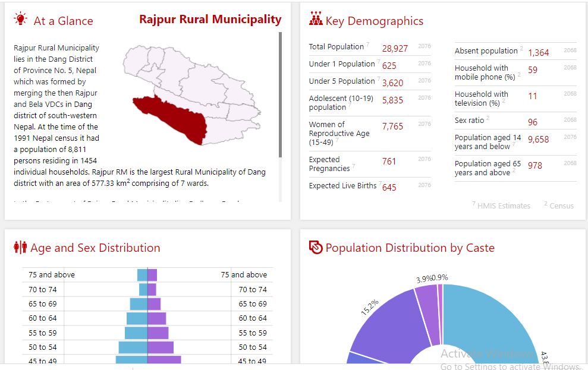
Task: Click the Sex ratio value 96
Action: pos(533,122)
